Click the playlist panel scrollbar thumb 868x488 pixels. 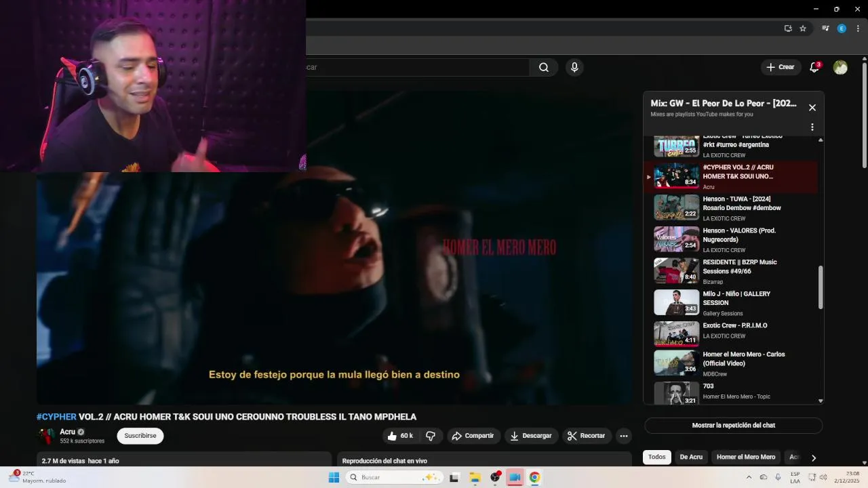pos(821,287)
